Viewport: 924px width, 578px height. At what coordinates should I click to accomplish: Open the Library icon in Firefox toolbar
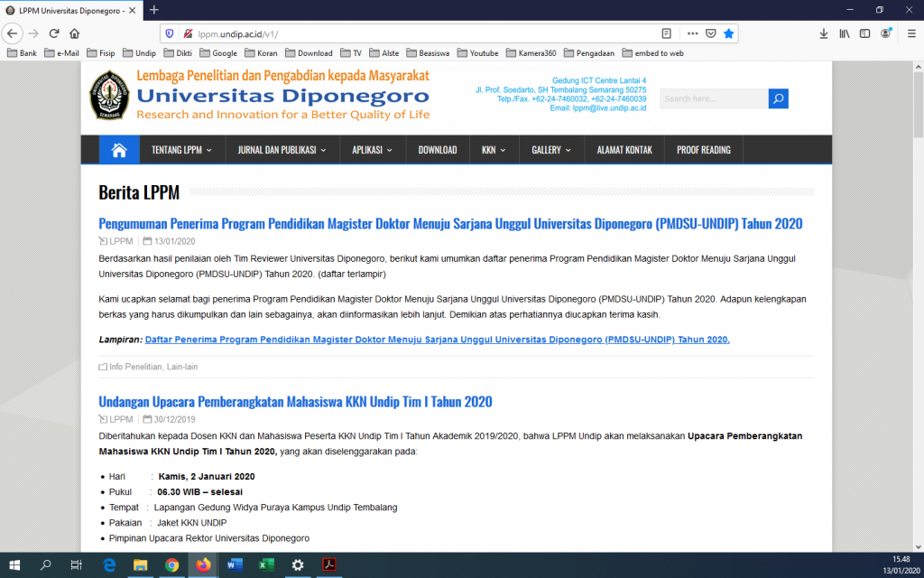click(x=845, y=33)
